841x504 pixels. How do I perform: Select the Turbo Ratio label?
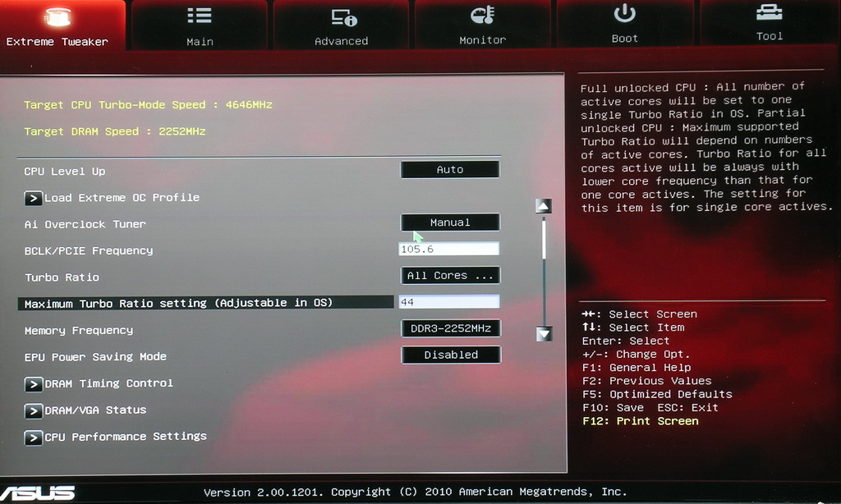(62, 277)
